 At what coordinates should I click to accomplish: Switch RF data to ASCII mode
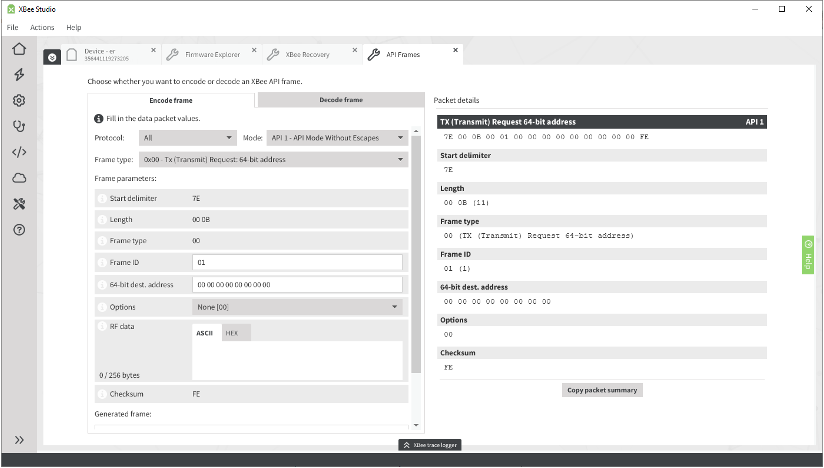coord(205,333)
